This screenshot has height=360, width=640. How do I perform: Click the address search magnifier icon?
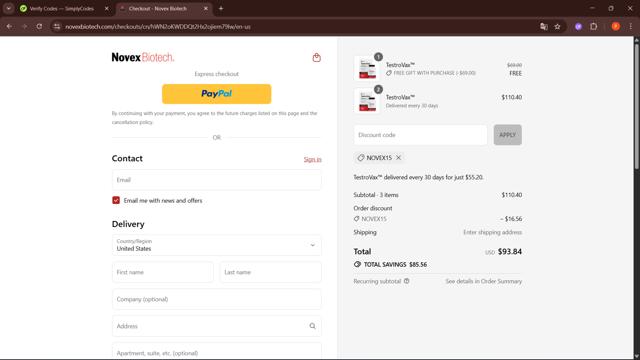312,326
